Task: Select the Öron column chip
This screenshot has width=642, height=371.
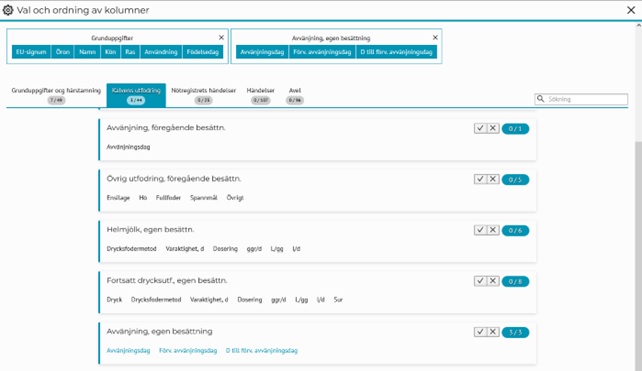Action: coord(63,52)
